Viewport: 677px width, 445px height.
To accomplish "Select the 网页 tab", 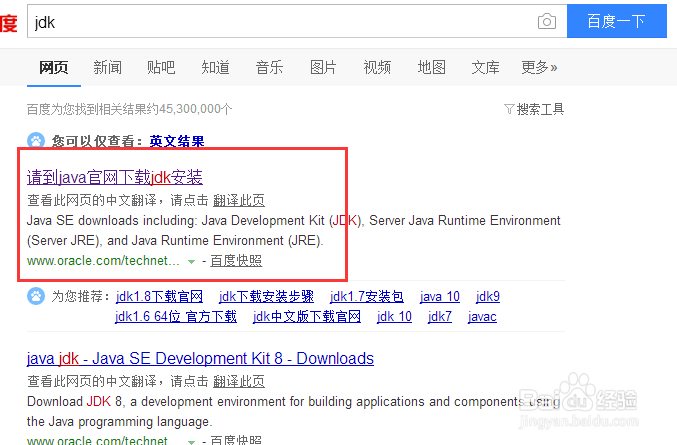I will [x=54, y=67].
